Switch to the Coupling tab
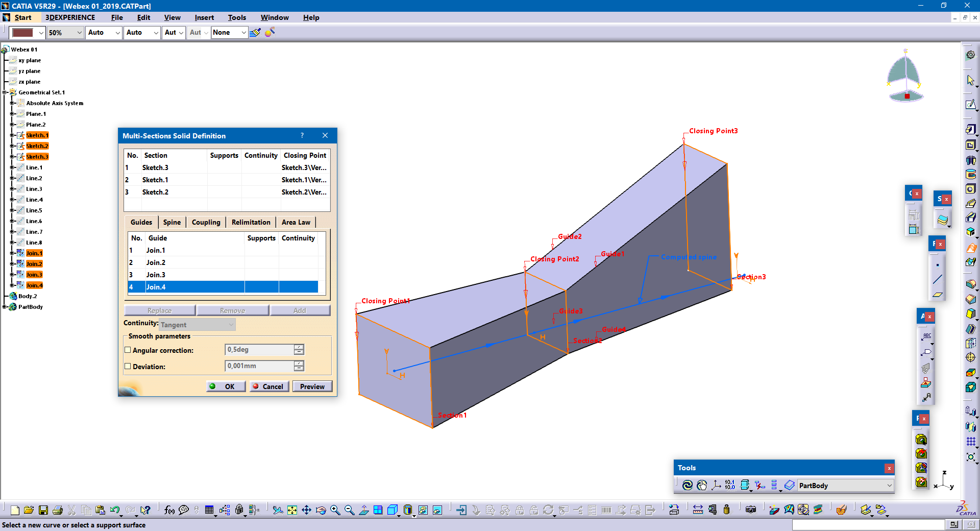This screenshot has height=531, width=980. (206, 222)
